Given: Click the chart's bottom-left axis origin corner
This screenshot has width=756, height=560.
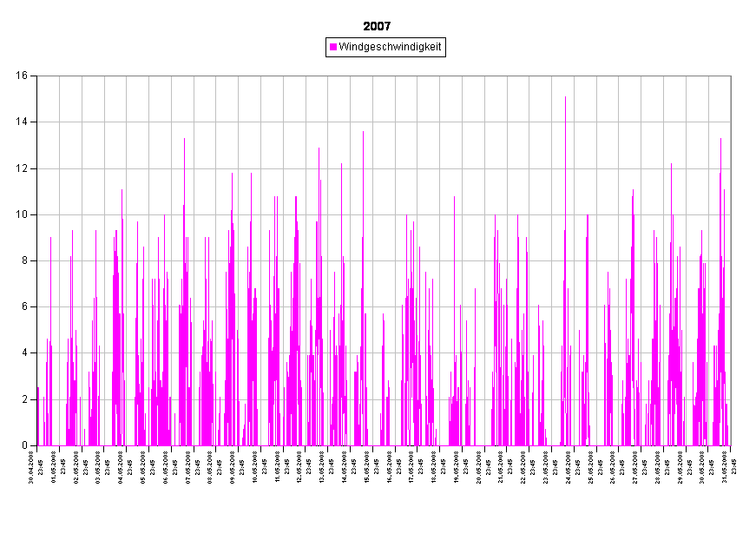Looking at the screenshot, I should click(37, 445).
